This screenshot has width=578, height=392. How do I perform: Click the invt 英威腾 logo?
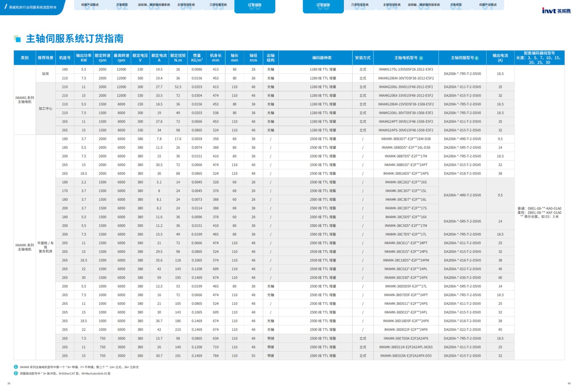click(556, 11)
